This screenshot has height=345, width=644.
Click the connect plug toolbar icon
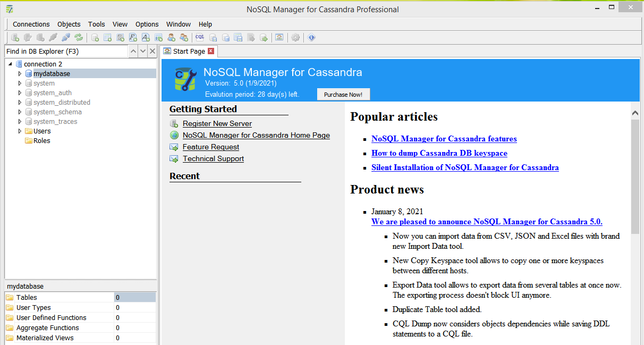point(53,37)
